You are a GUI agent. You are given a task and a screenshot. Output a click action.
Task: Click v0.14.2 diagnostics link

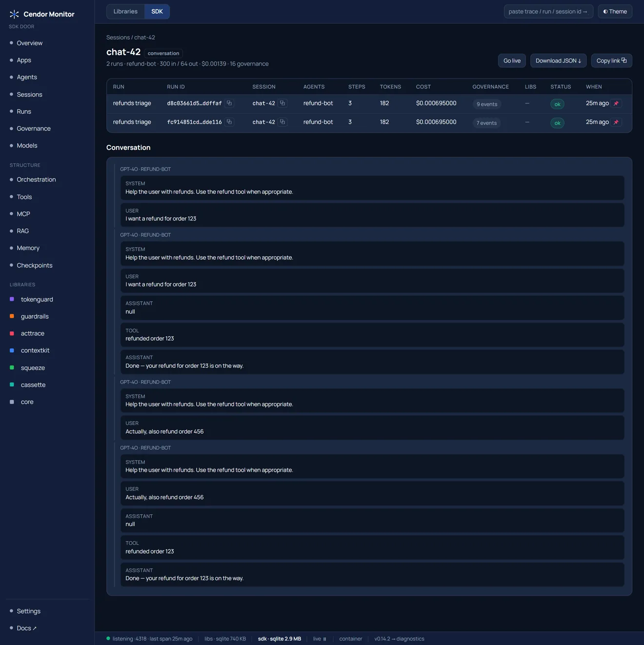coord(399,639)
